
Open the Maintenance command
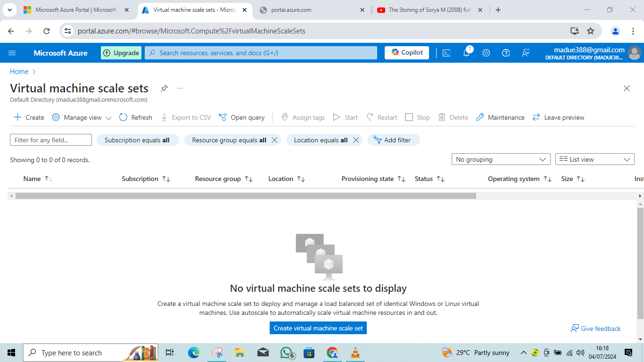500,117
